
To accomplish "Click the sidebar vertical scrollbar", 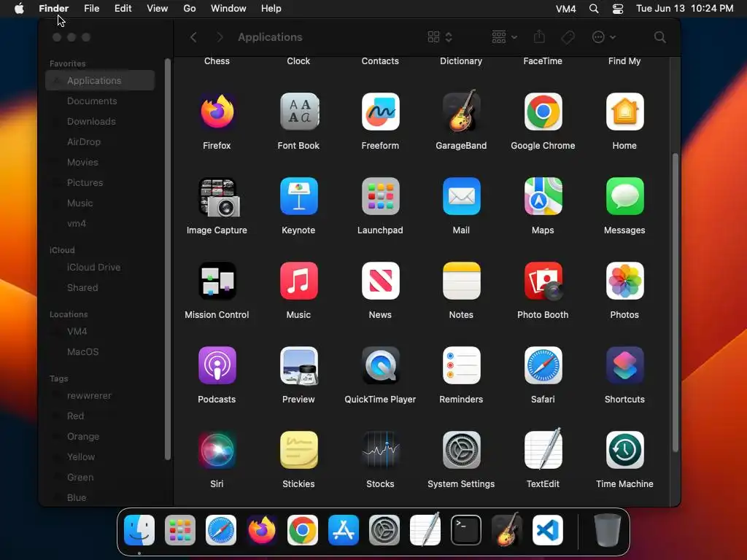I will 167,260.
